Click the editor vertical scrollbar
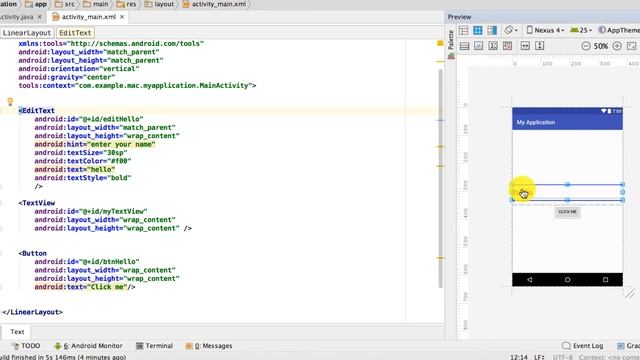 (440, 178)
